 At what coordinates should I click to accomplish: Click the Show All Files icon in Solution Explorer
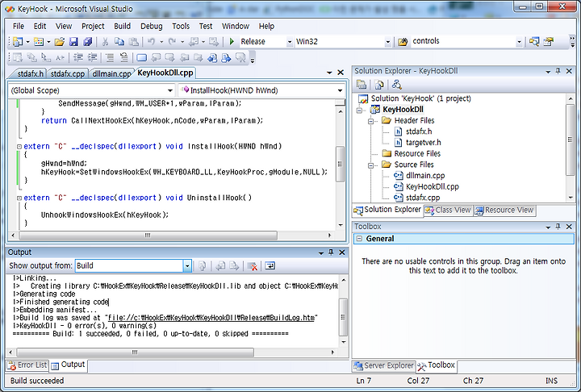[x=379, y=85]
